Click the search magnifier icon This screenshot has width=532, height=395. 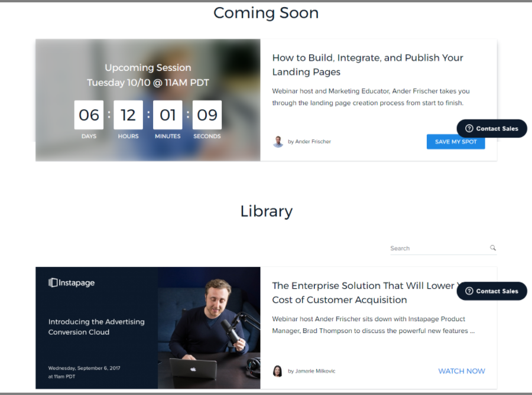click(493, 248)
